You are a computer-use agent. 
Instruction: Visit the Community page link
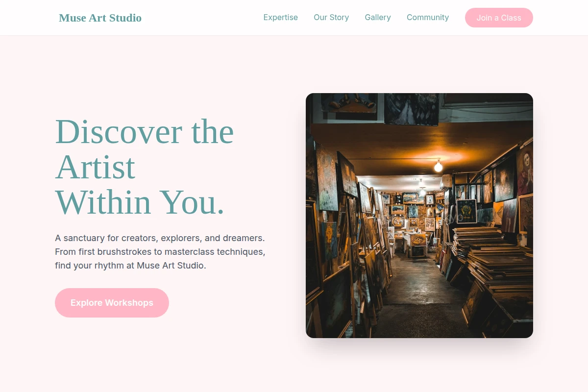click(428, 18)
